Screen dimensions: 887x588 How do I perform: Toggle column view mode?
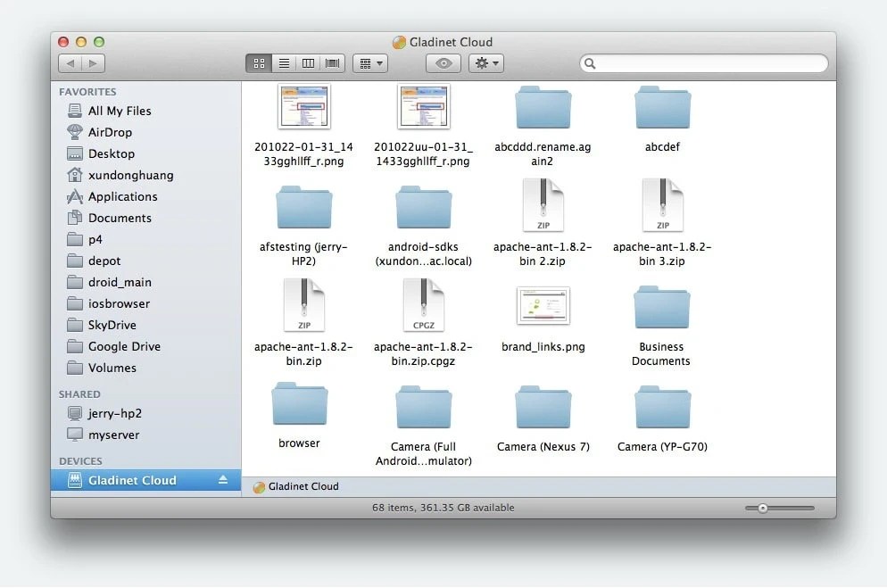coord(308,63)
